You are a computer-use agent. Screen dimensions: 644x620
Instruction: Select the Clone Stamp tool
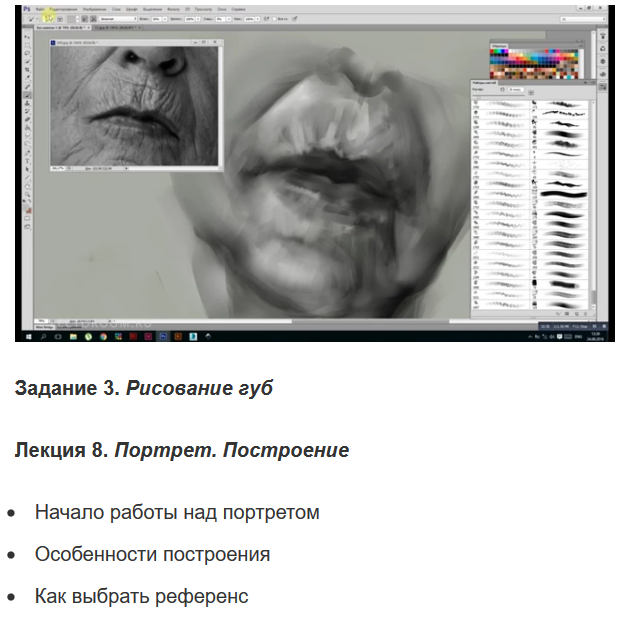(x=27, y=103)
